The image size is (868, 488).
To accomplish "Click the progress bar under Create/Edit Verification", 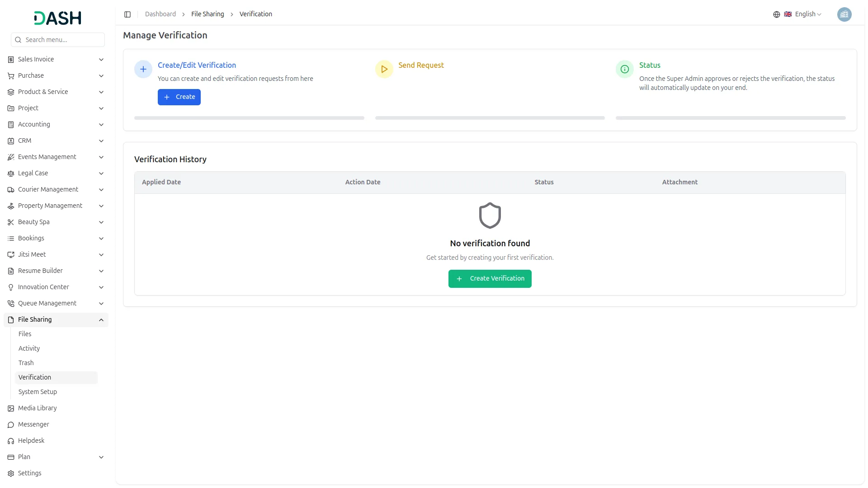I will (249, 118).
